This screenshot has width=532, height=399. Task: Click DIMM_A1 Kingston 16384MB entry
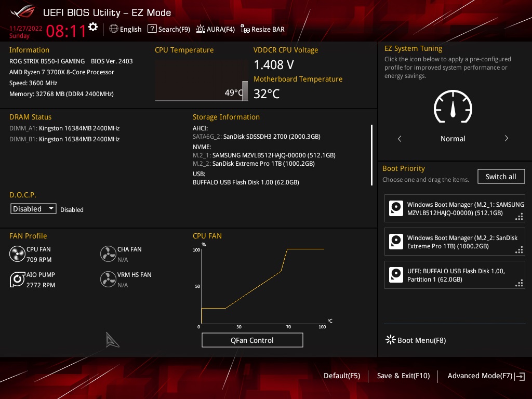tap(64, 128)
